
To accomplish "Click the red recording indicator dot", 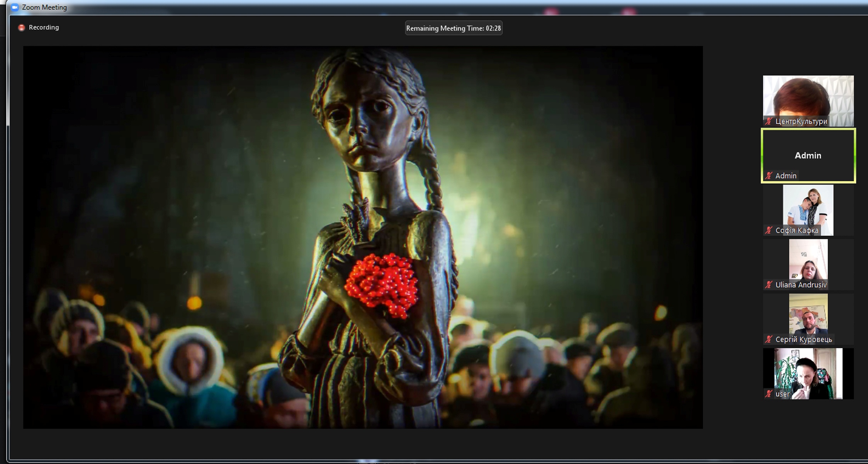I will point(22,27).
